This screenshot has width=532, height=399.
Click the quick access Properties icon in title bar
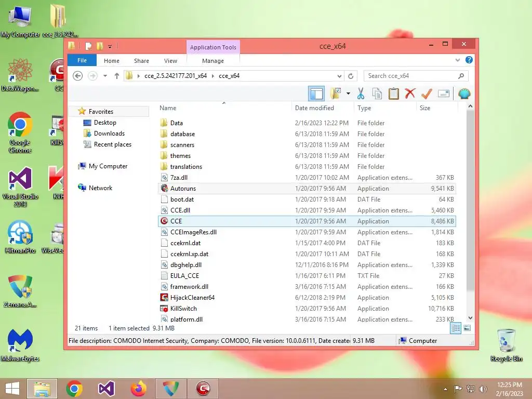[88, 46]
